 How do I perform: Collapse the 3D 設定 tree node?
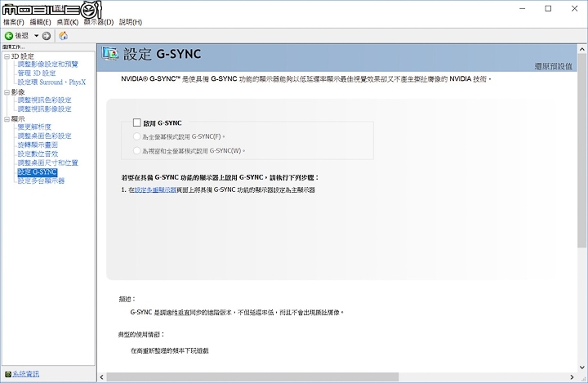tap(7, 56)
